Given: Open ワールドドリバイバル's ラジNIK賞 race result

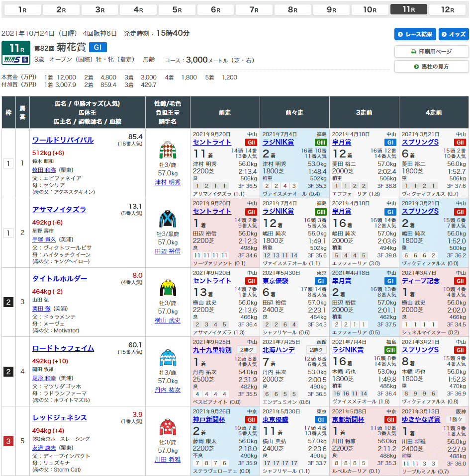Looking at the screenshot, I should [x=278, y=143].
